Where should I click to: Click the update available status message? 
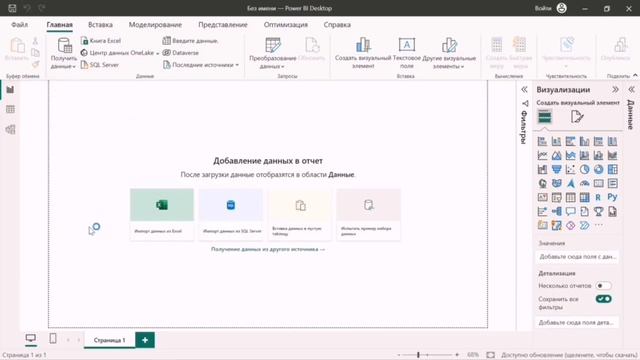pos(568,355)
